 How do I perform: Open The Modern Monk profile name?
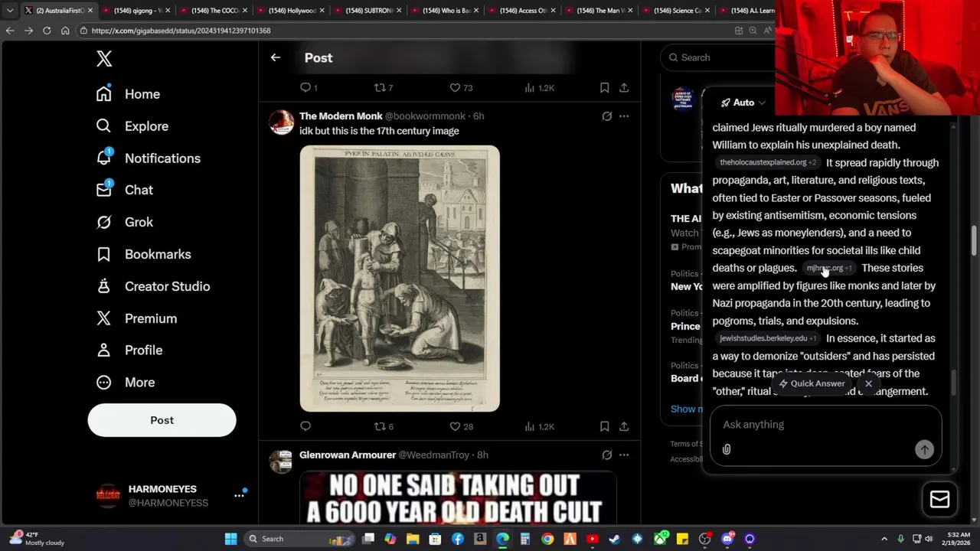click(341, 116)
